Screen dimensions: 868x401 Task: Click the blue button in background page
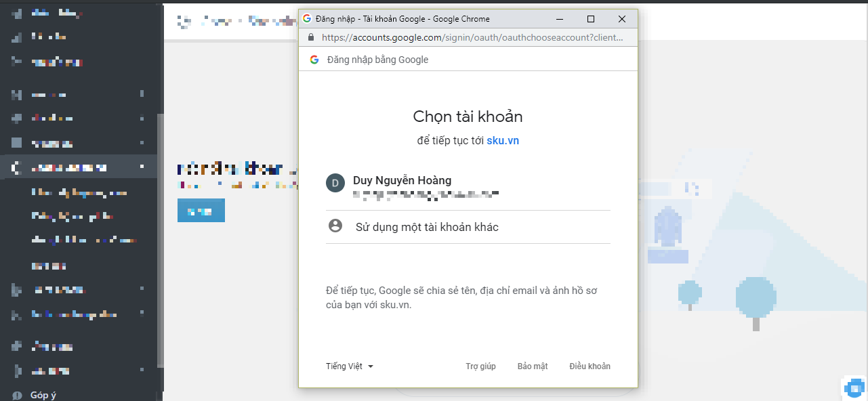click(x=201, y=211)
